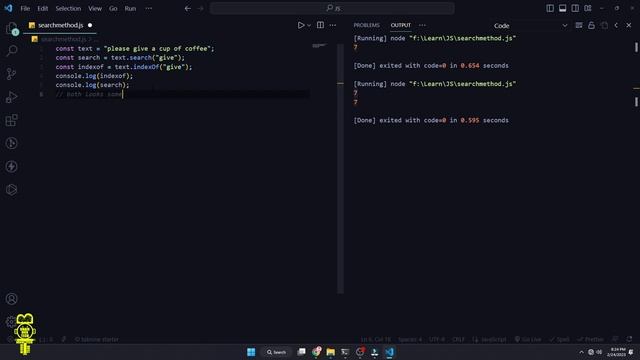This screenshot has height=360, width=640.
Task: Click the text.indexOf("give") code line
Action: click(124, 67)
